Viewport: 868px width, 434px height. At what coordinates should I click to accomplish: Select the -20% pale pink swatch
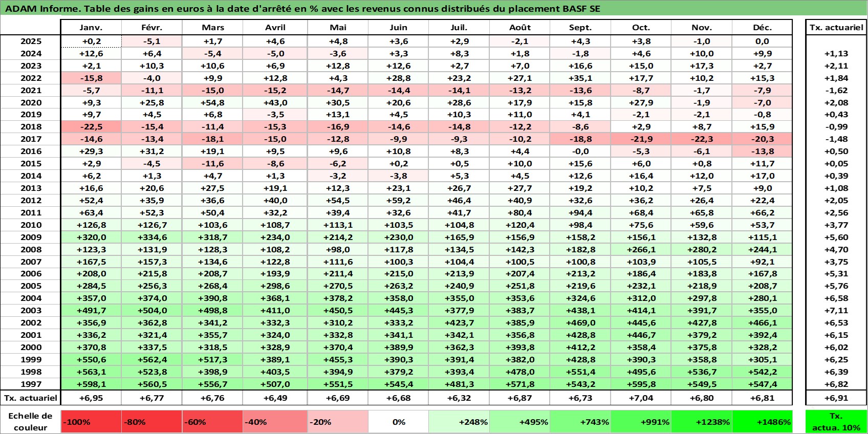point(338,422)
